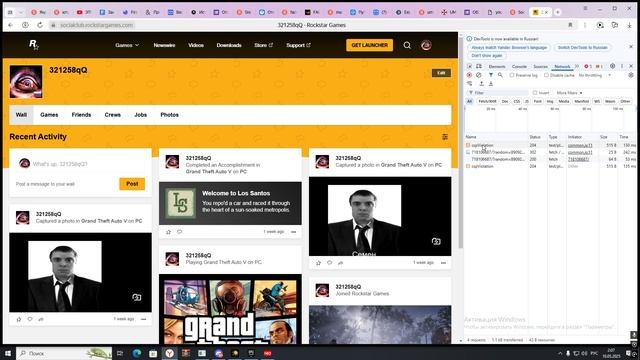Toggle the DevTools device toolbar icon
Screen dimensions: 640x360
(x=479, y=66)
